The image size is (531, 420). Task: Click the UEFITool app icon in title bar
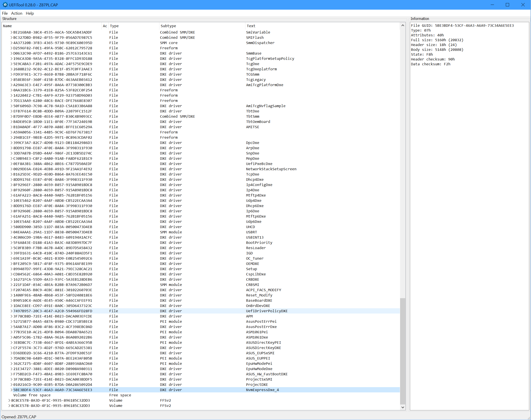point(5,5)
